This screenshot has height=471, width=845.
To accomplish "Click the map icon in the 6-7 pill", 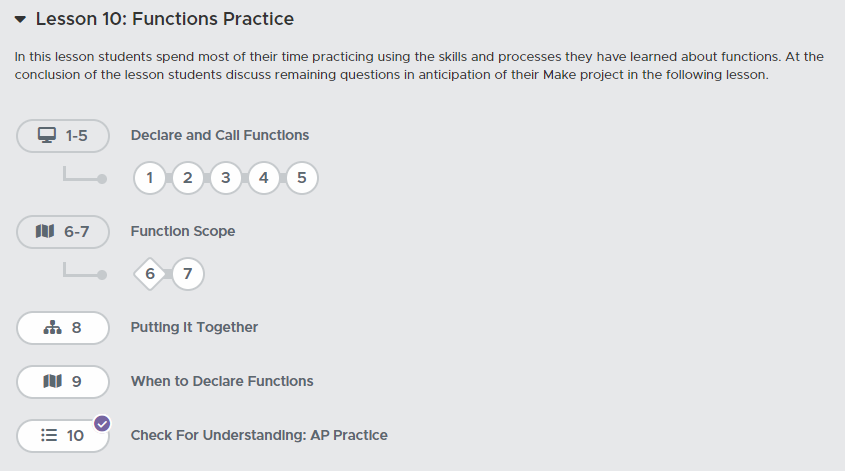I will [x=44, y=232].
